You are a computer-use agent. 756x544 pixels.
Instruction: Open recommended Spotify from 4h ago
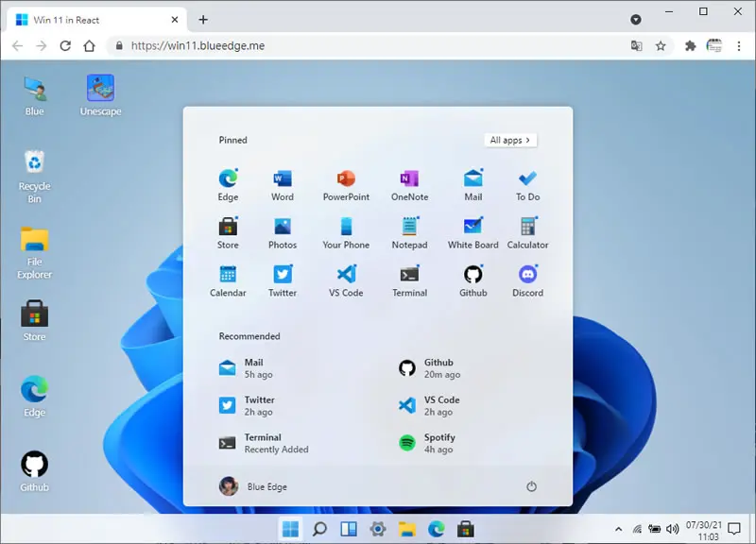427,443
